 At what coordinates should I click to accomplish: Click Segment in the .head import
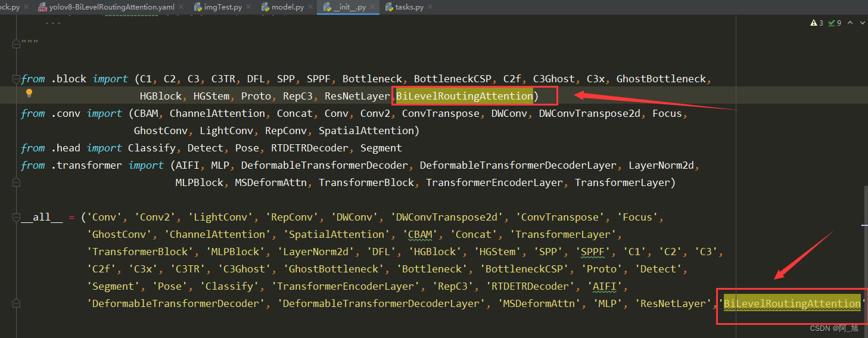click(381, 148)
